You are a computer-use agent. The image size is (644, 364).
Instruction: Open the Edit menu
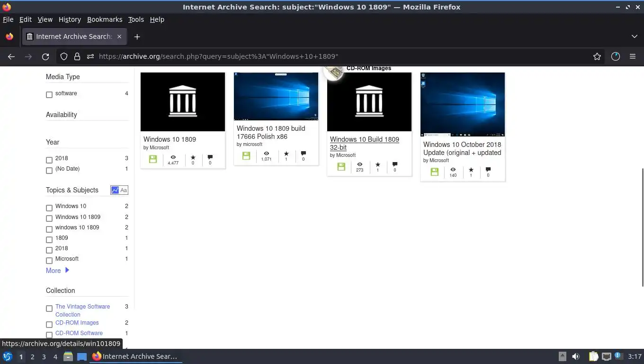click(x=26, y=19)
